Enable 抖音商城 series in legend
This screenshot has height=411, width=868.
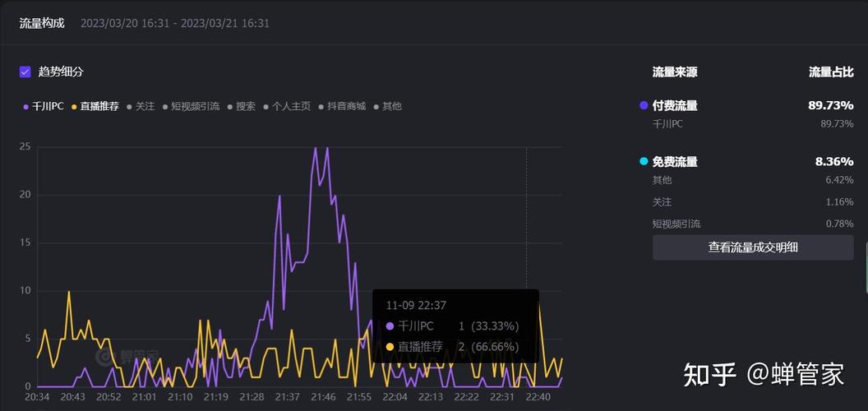pos(342,106)
